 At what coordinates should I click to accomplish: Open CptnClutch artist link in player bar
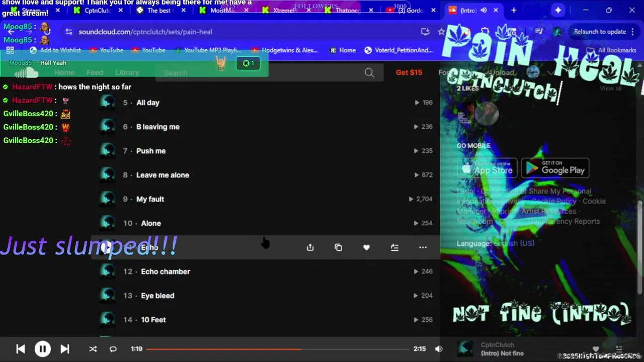(x=497, y=345)
